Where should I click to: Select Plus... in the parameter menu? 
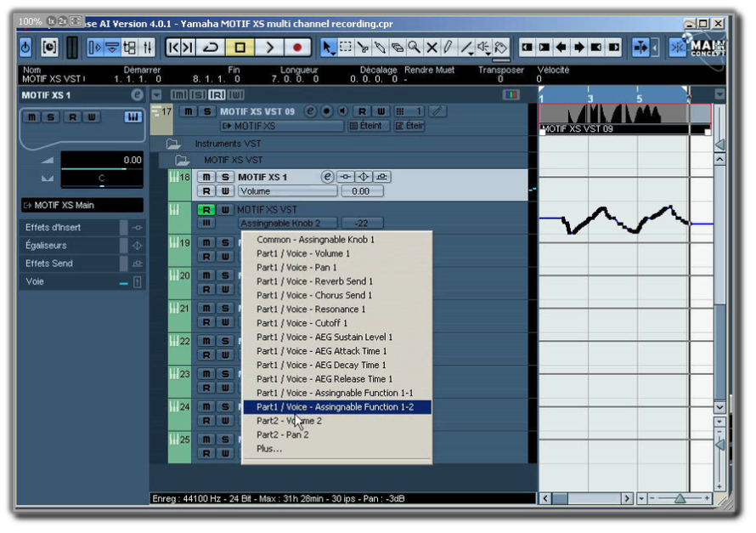(269, 449)
